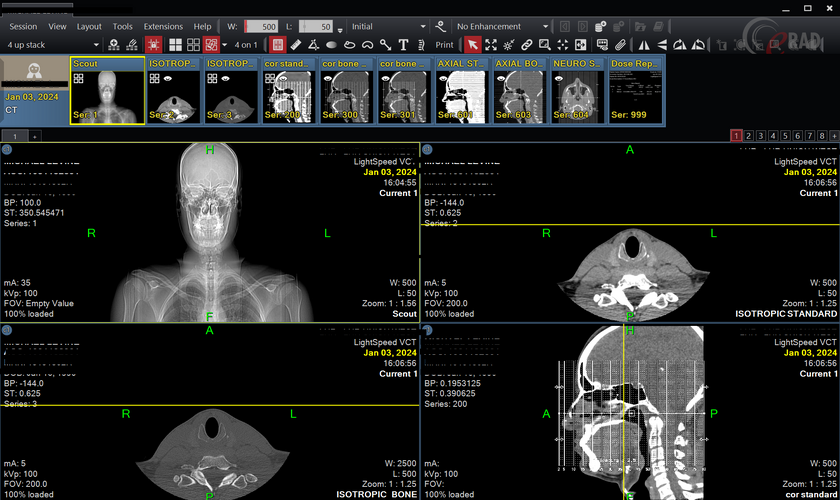The width and height of the screenshot is (840, 500).
Task: Go to page 4 of viewports
Action: pyautogui.click(x=773, y=136)
